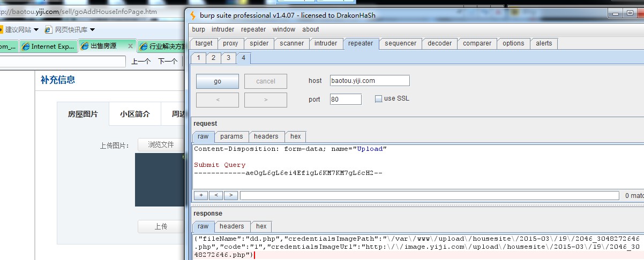This screenshot has width=644, height=260.
Task: Click the 网页快讯库 feed icon
Action: coord(49,29)
